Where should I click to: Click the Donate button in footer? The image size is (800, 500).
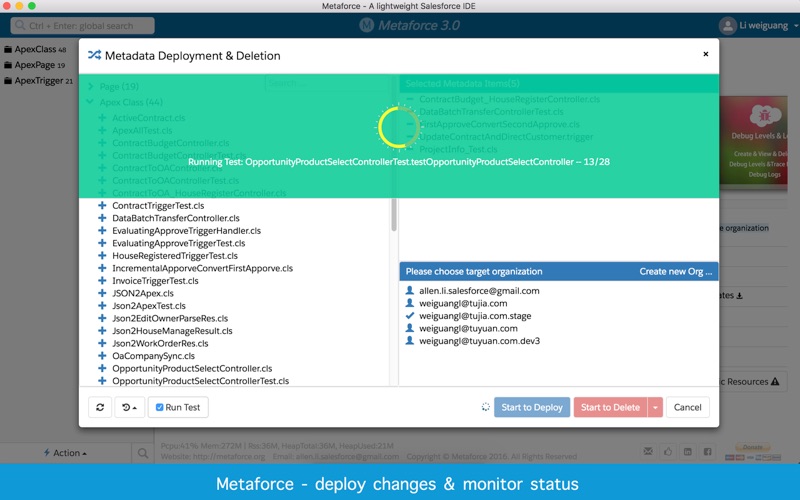[752, 447]
